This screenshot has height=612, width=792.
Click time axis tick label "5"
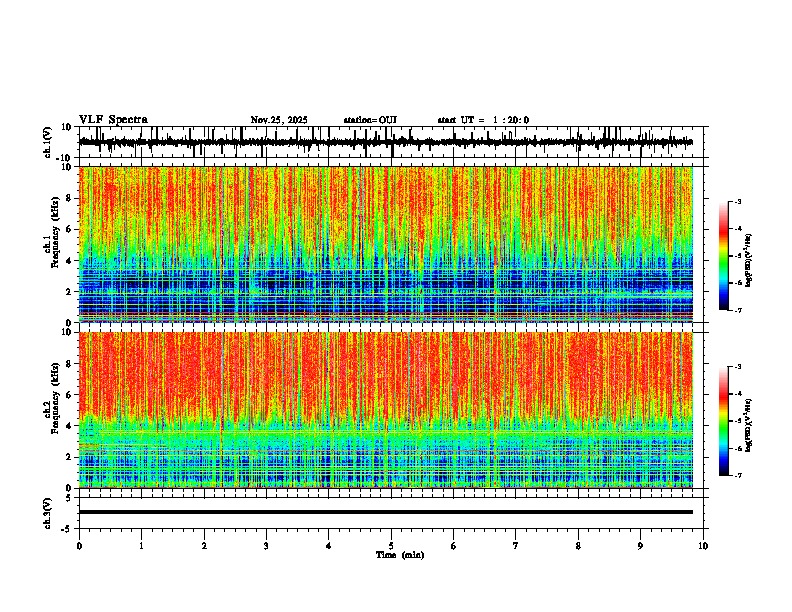[x=391, y=546]
